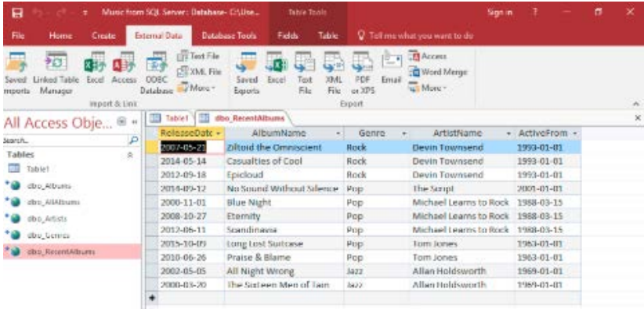The image size is (644, 309).
Task: Click the search magnifier icon
Action: tap(133, 140)
